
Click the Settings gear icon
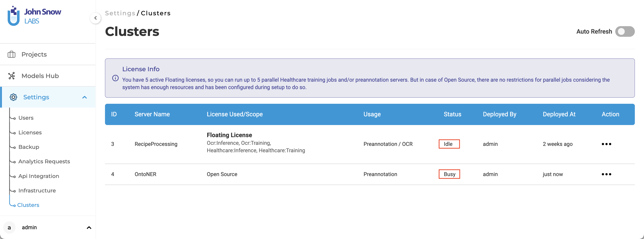coord(13,97)
